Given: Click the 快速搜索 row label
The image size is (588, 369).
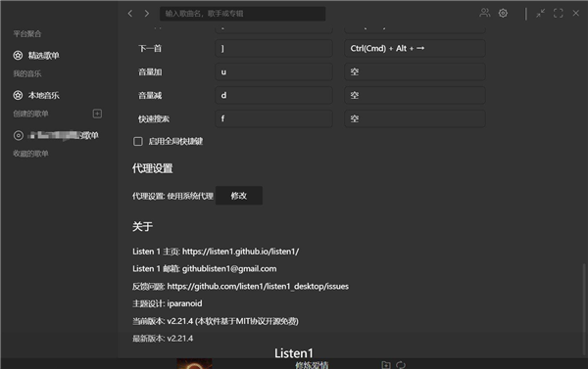Looking at the screenshot, I should 154,119.
